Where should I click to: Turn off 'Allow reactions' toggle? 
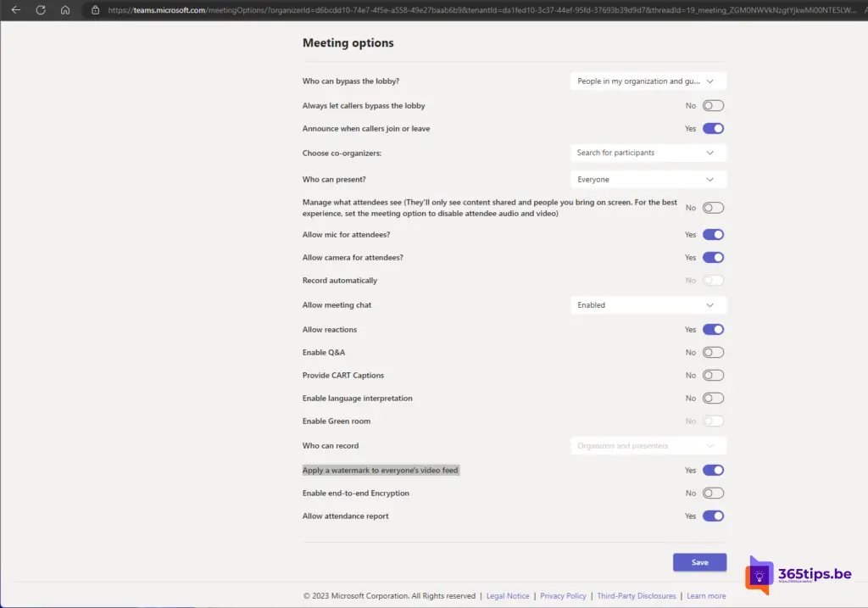coord(713,330)
